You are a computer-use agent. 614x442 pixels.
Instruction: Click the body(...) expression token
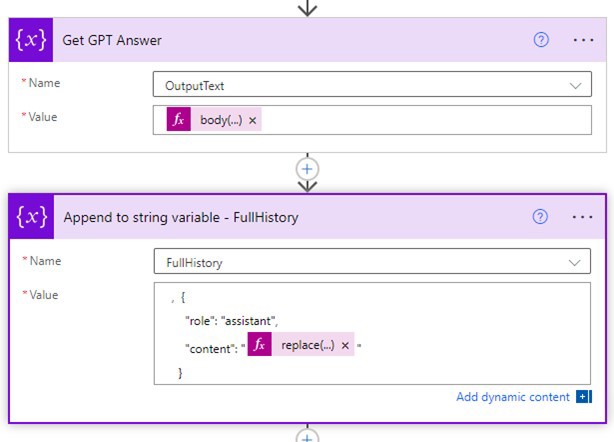tap(221, 120)
